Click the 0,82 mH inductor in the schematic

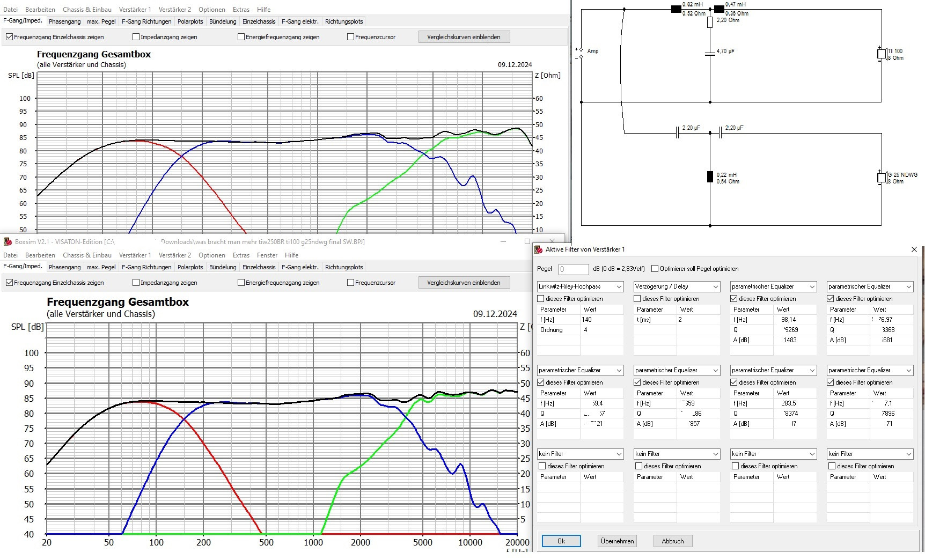676,10
